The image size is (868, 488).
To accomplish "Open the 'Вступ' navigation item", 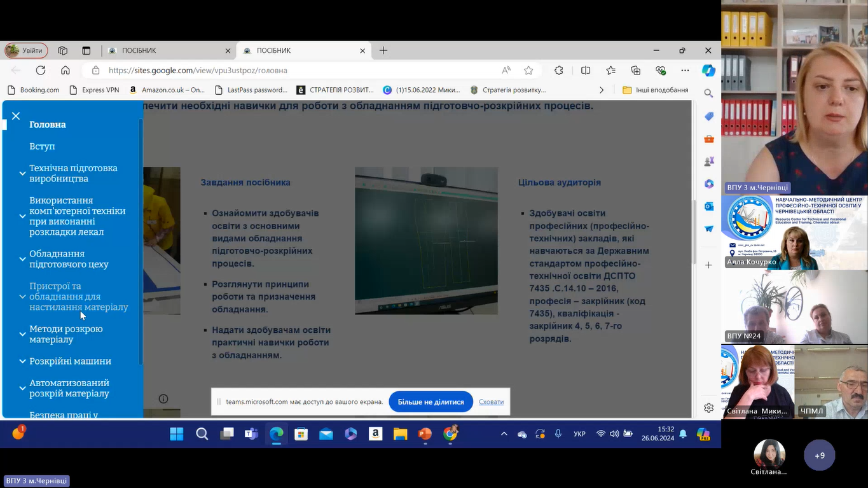I will click(42, 146).
